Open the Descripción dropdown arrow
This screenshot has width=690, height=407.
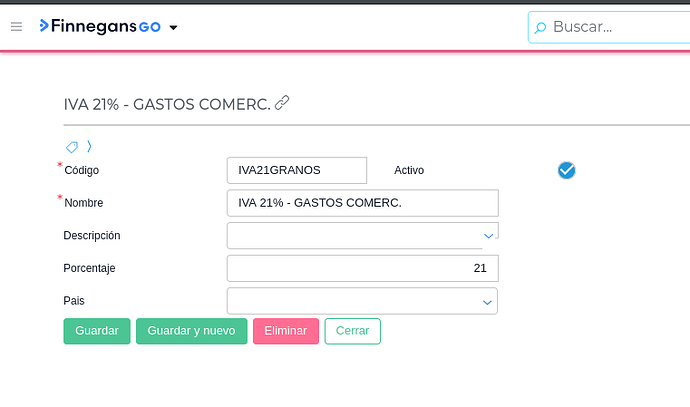click(488, 236)
